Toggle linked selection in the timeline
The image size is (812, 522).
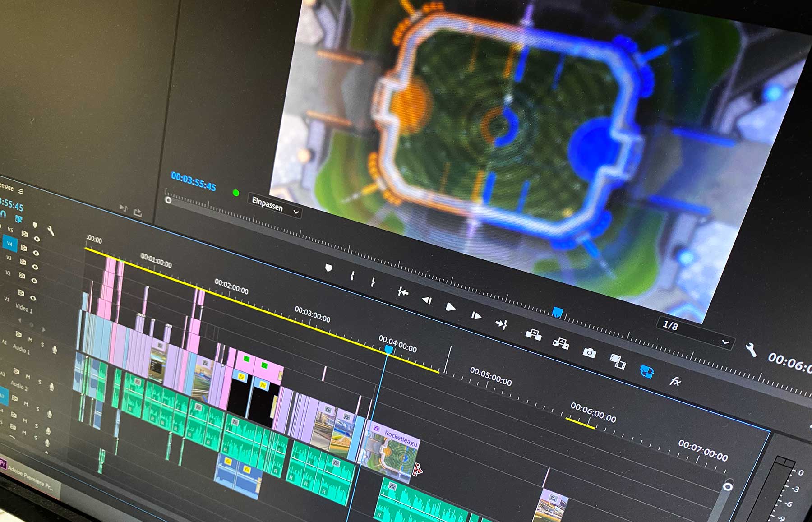coord(18,219)
